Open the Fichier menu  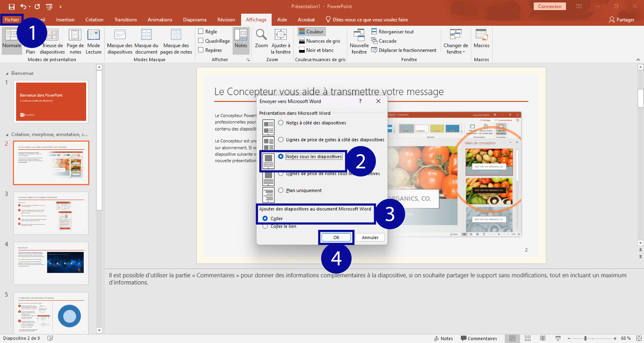point(12,20)
